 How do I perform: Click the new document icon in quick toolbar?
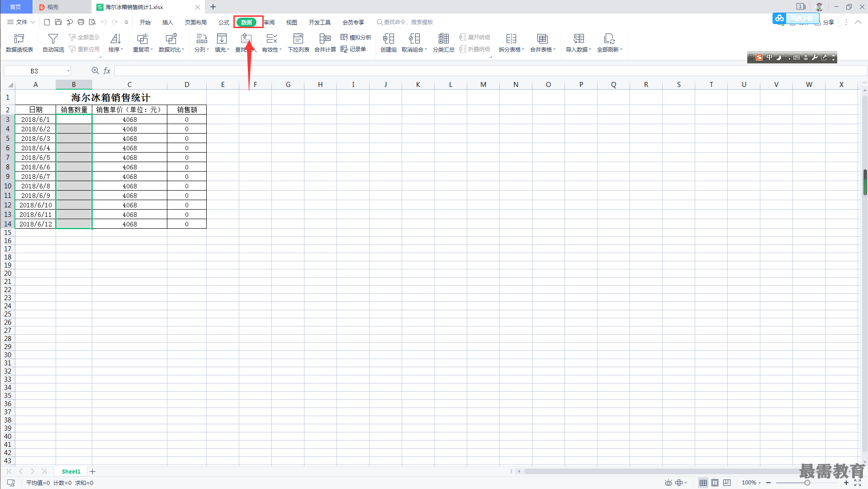pos(47,22)
